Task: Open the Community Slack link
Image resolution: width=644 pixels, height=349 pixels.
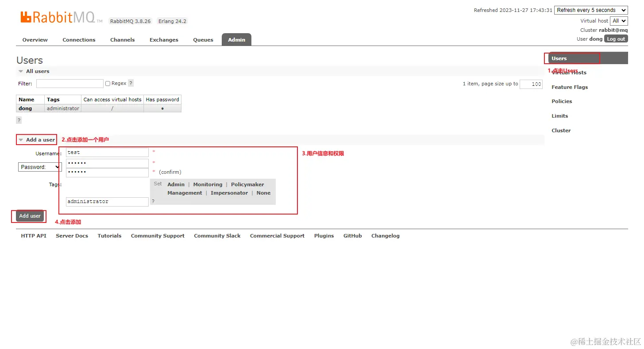Action: 217,236
